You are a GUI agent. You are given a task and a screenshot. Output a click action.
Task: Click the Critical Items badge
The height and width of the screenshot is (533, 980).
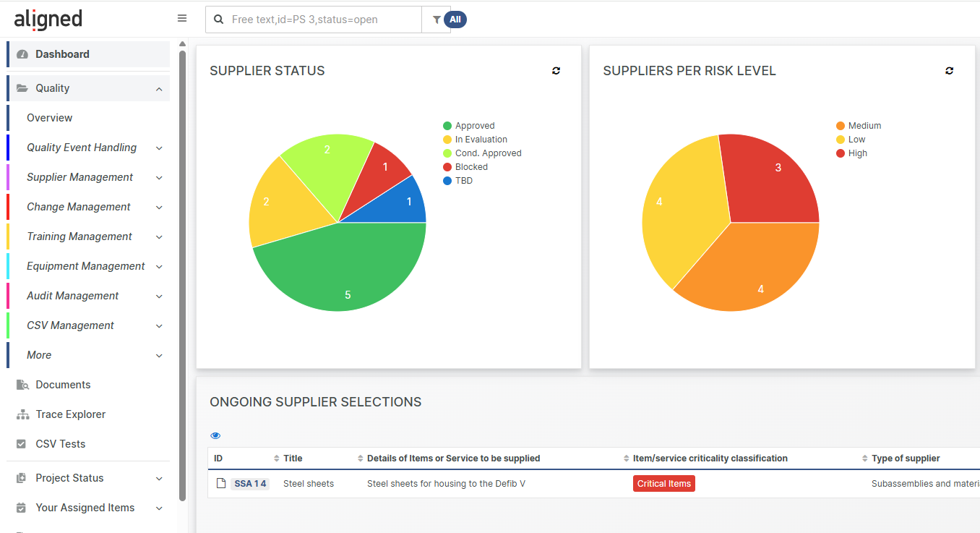[x=663, y=484]
